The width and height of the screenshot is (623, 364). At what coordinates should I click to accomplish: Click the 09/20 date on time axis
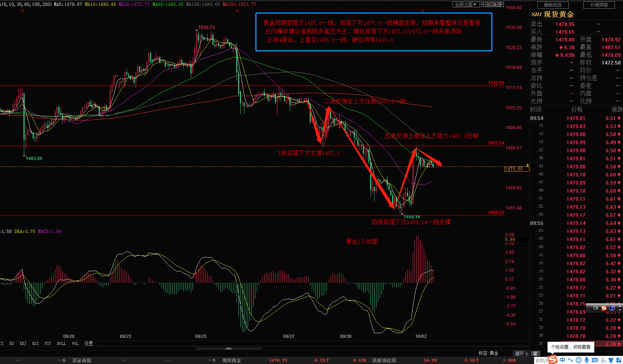coord(69,336)
